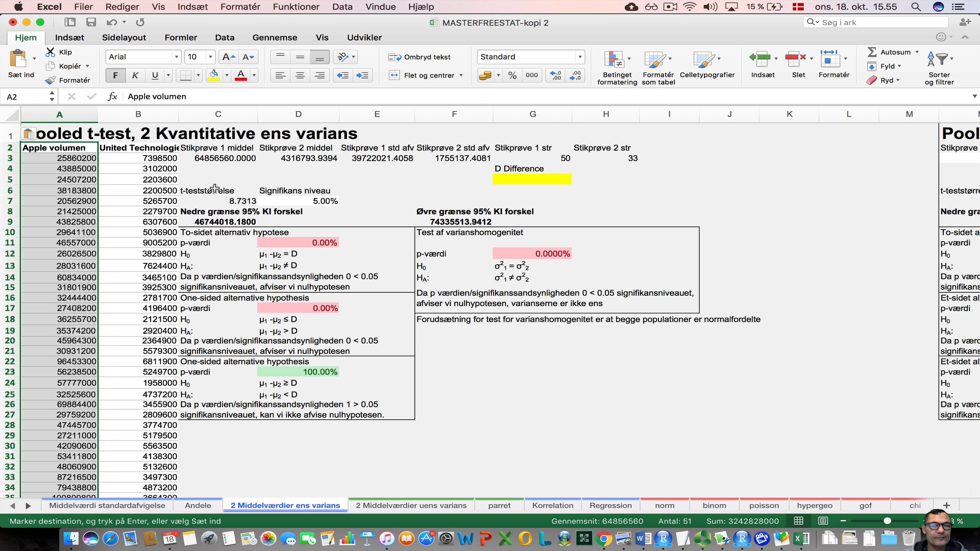Decrease font size with smaller A icon
Viewport: 980px width, 551px height.
248,57
